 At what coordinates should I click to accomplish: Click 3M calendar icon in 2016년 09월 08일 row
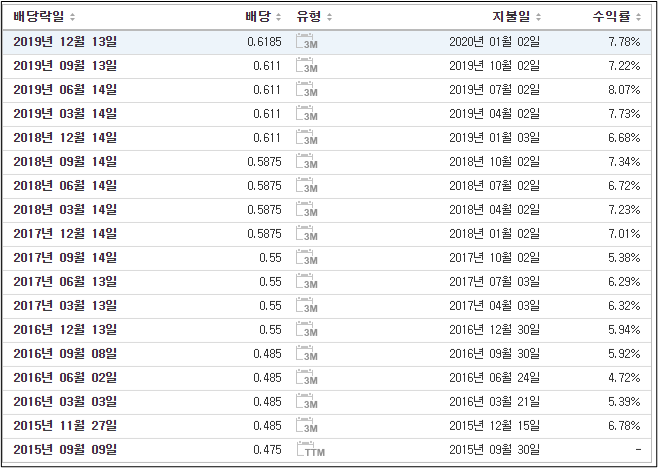click(x=306, y=353)
